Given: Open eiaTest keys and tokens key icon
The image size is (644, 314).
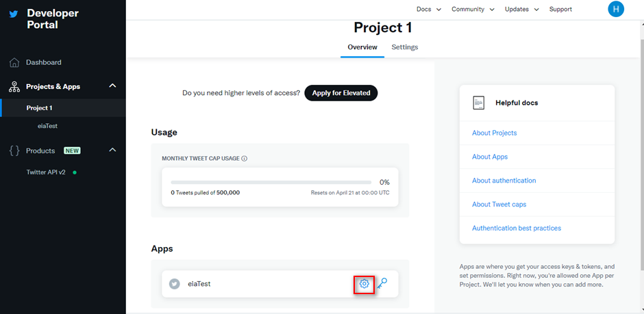Looking at the screenshot, I should (x=382, y=283).
